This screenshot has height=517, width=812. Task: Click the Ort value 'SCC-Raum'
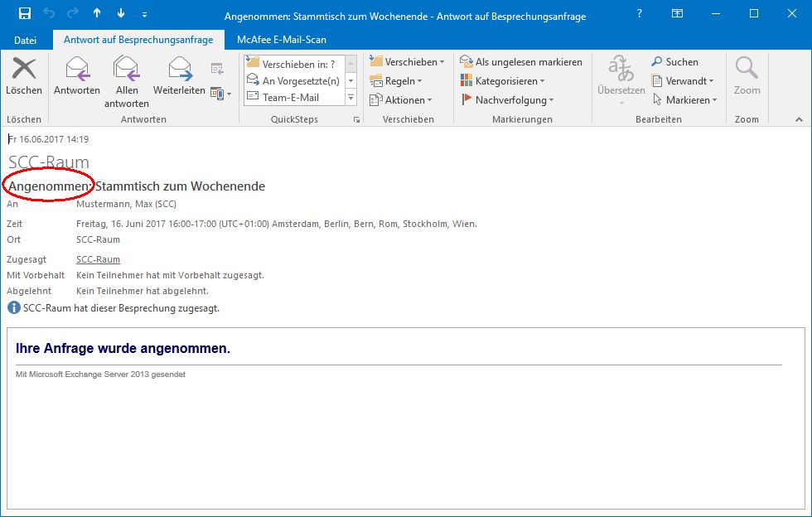(98, 239)
